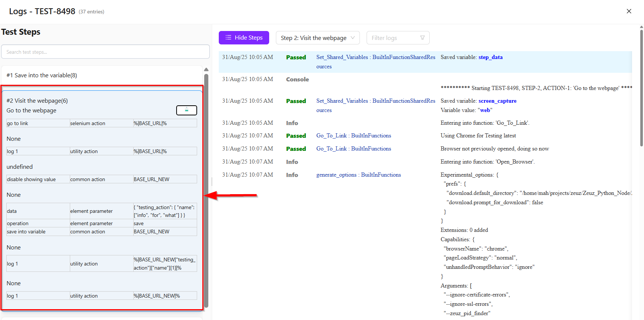Click the filter funnel icon
Viewport: 644px width, 320px height.
click(422, 38)
